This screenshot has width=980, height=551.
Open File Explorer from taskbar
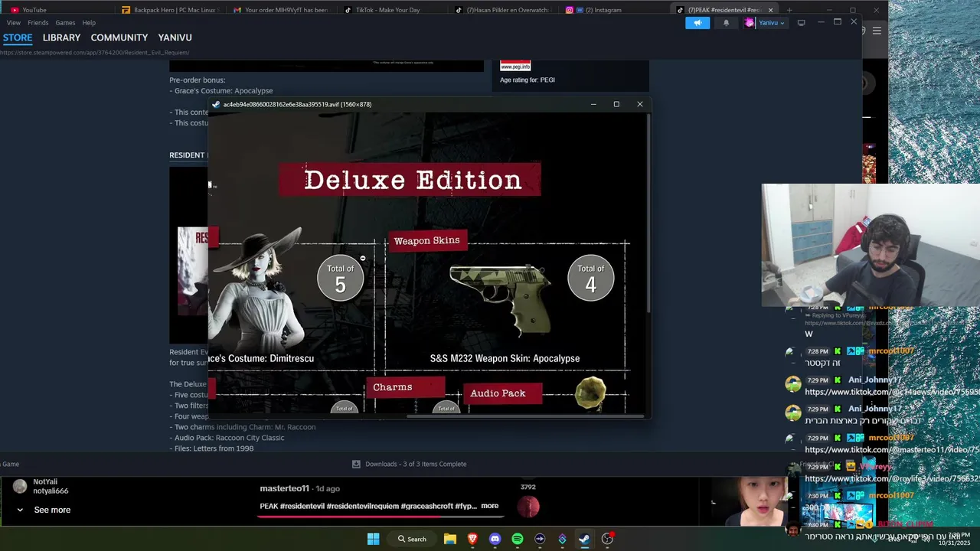tap(450, 539)
